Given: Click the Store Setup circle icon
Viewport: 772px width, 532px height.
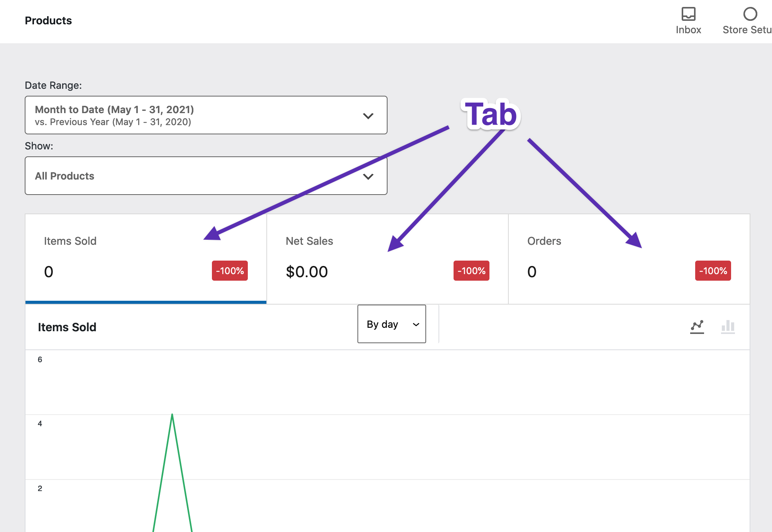Looking at the screenshot, I should coord(749,14).
